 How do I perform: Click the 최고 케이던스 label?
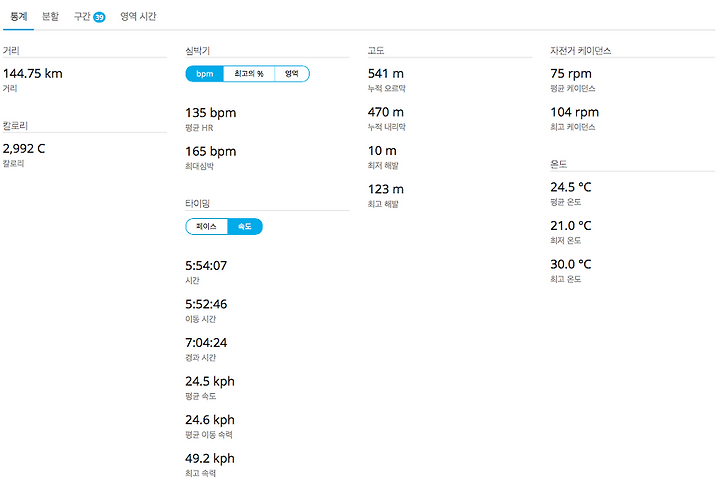(573, 127)
